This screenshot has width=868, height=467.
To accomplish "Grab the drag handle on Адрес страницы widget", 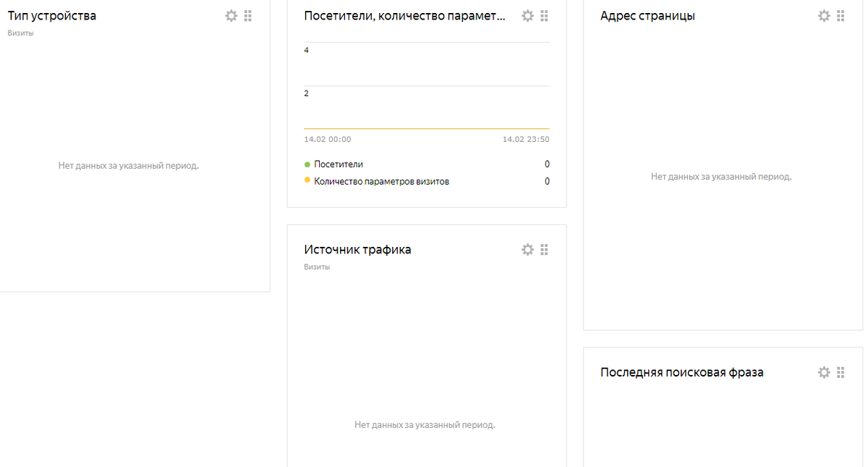I will 840,15.
